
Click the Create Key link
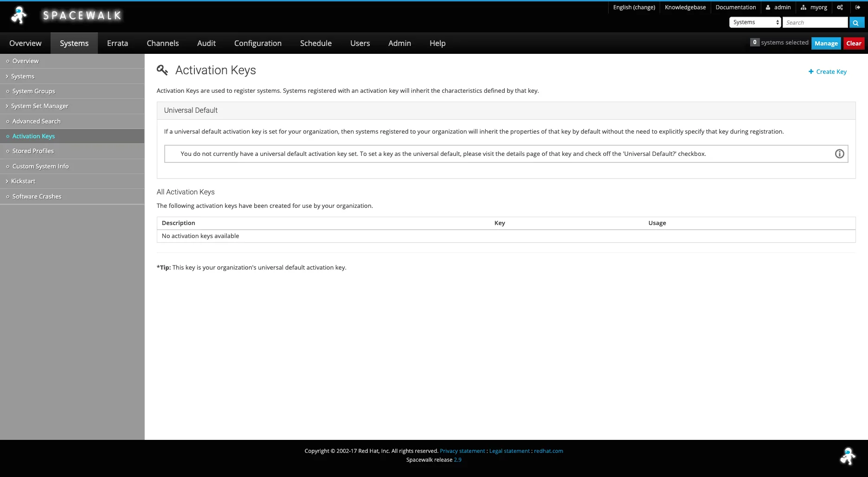(828, 71)
